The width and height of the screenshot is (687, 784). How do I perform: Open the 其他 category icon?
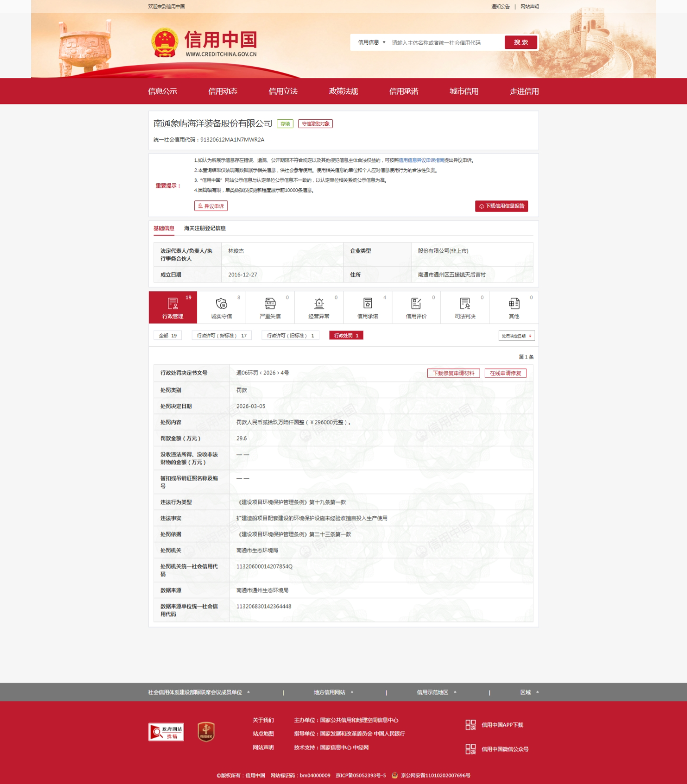tap(514, 303)
